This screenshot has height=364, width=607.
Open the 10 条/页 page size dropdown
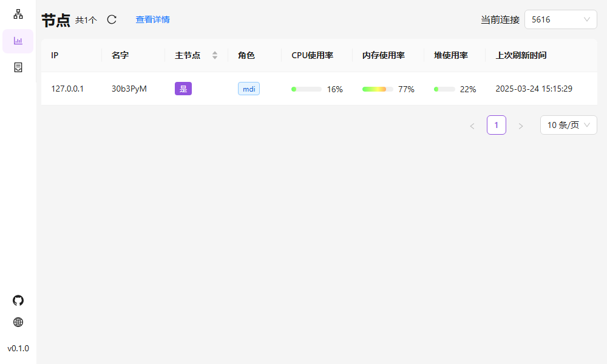(568, 125)
